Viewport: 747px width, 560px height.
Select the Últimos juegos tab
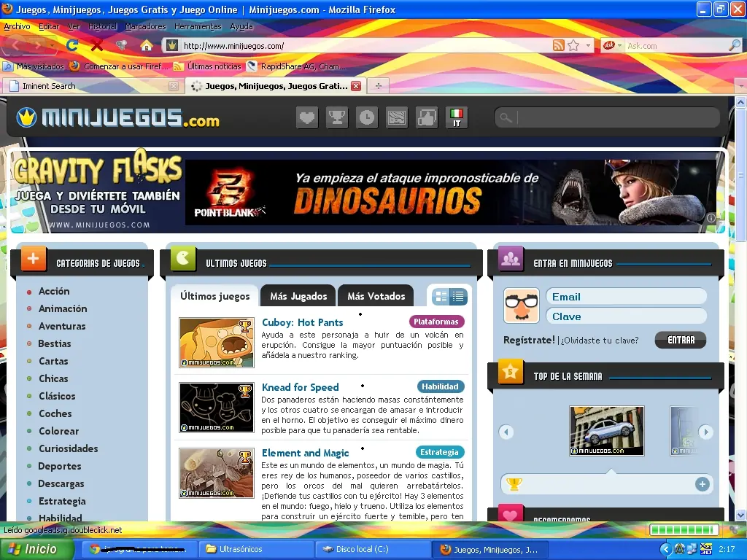[x=215, y=296]
